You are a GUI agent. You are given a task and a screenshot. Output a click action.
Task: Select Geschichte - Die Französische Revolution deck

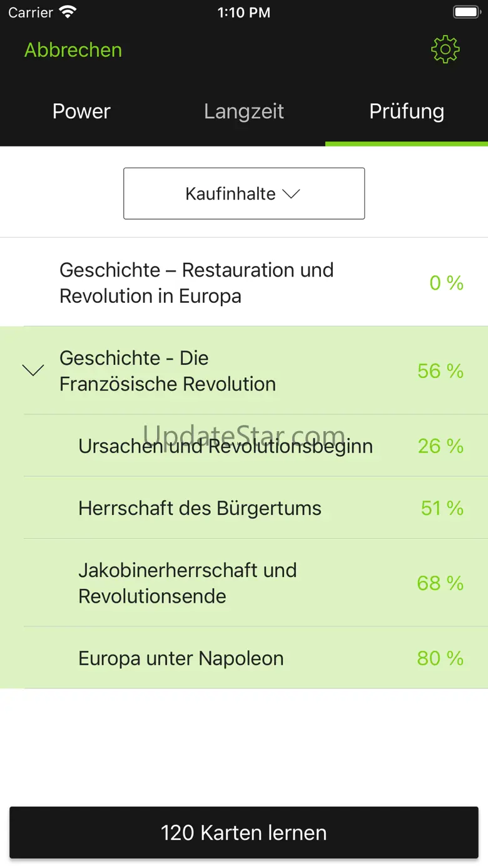click(x=168, y=370)
